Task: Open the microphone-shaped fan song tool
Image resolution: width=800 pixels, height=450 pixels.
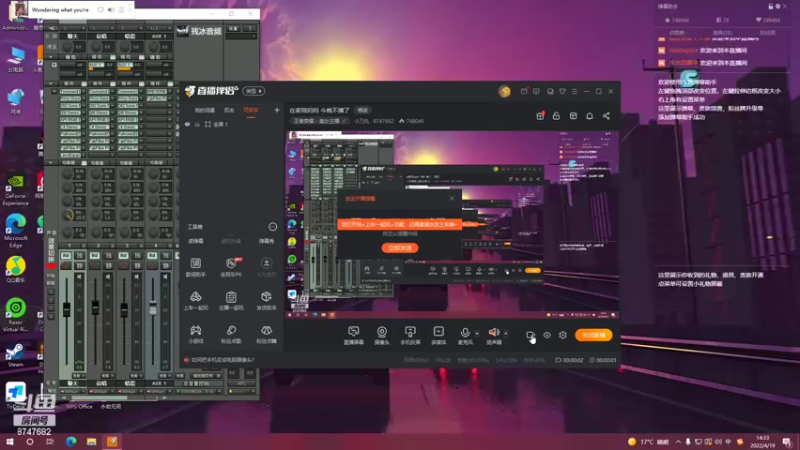Action: coord(231,334)
